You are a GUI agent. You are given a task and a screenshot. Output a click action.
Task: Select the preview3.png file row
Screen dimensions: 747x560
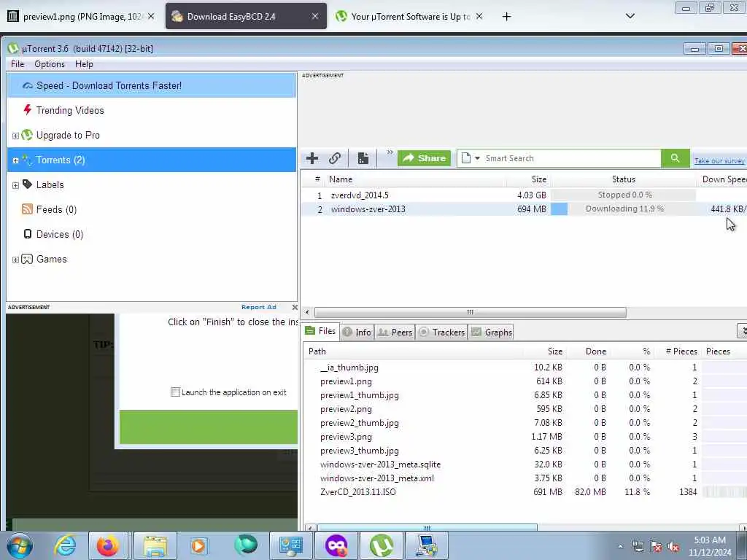point(524,437)
